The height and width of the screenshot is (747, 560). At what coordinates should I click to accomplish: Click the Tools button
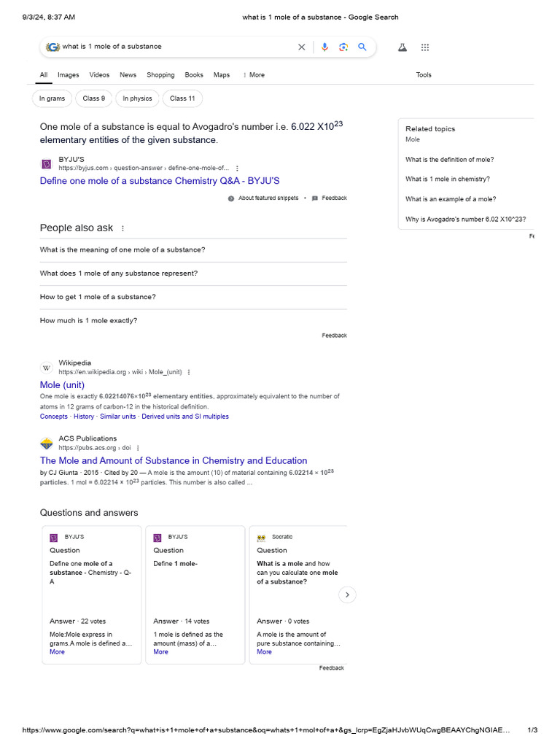[424, 75]
